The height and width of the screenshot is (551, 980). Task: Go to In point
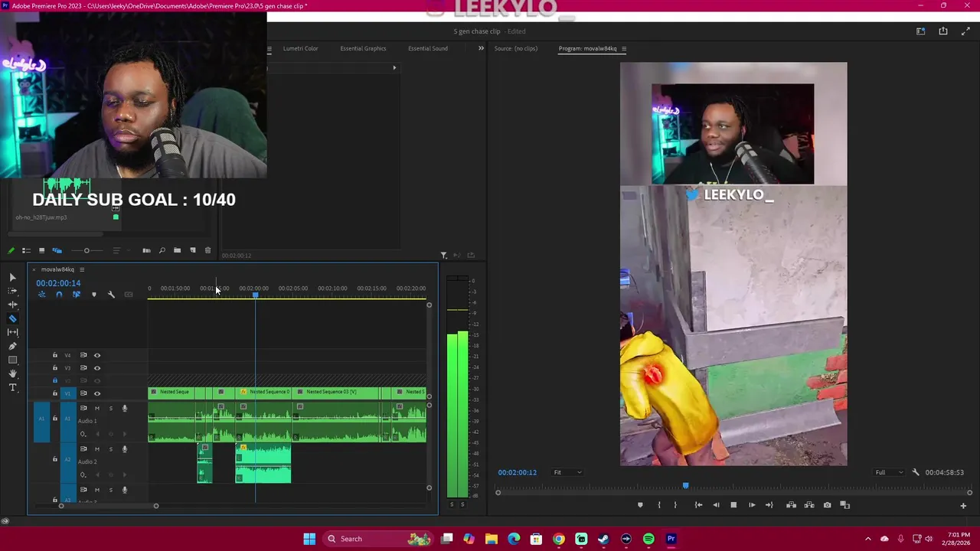[698, 505]
